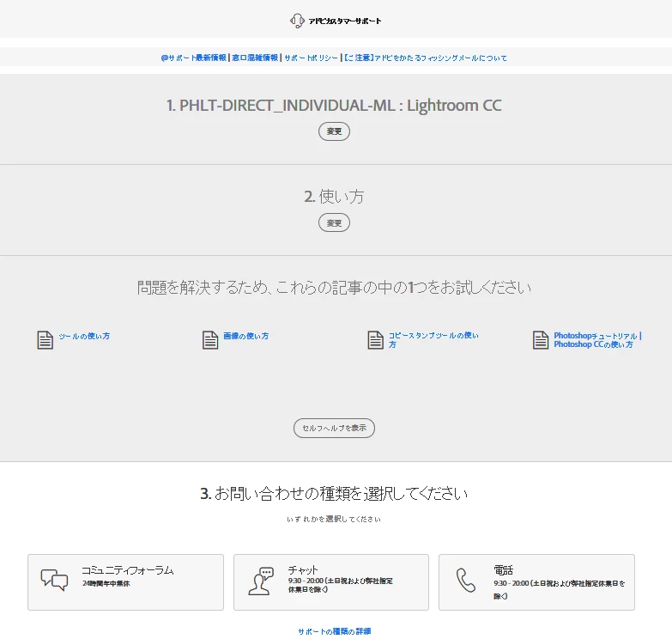
Task: Click the Adobe customer support headset icon
Action: 297,21
